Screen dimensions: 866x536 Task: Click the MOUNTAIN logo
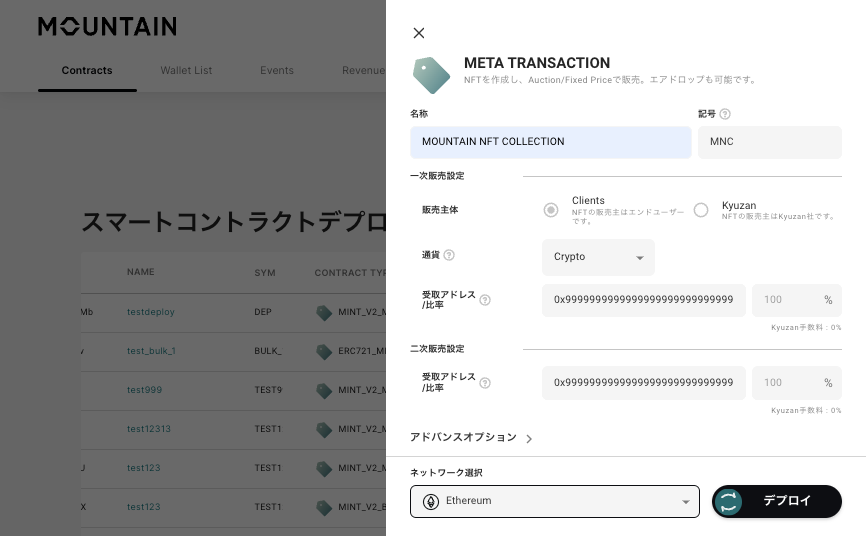click(107, 27)
